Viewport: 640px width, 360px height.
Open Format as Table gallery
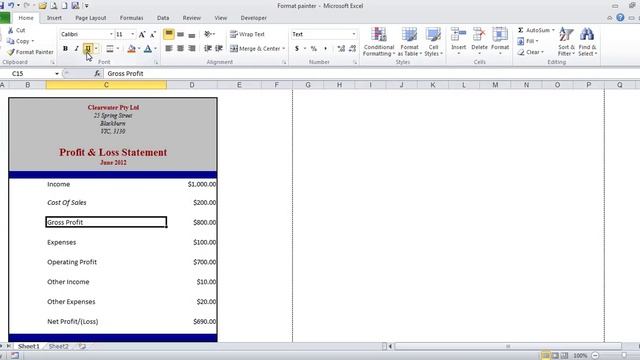[x=409, y=42]
